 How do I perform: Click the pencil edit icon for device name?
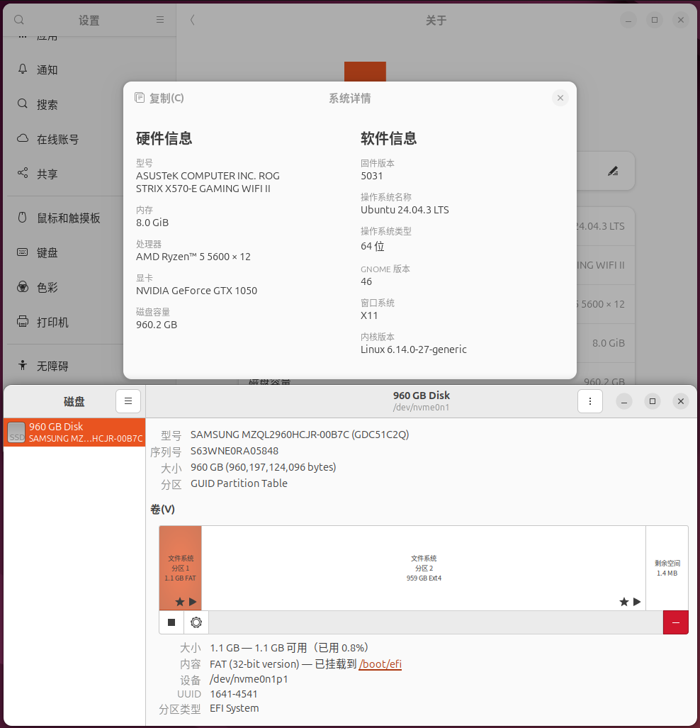coord(613,172)
